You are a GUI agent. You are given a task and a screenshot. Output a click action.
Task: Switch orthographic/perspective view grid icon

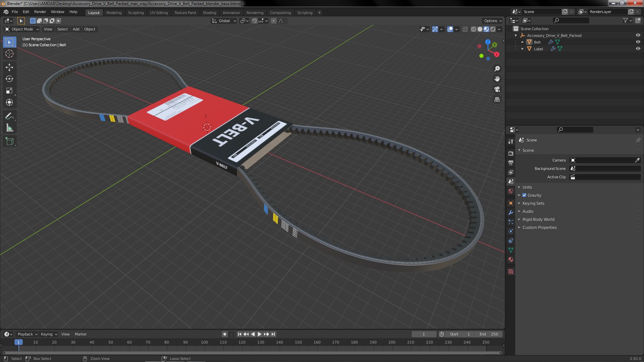coord(497,100)
